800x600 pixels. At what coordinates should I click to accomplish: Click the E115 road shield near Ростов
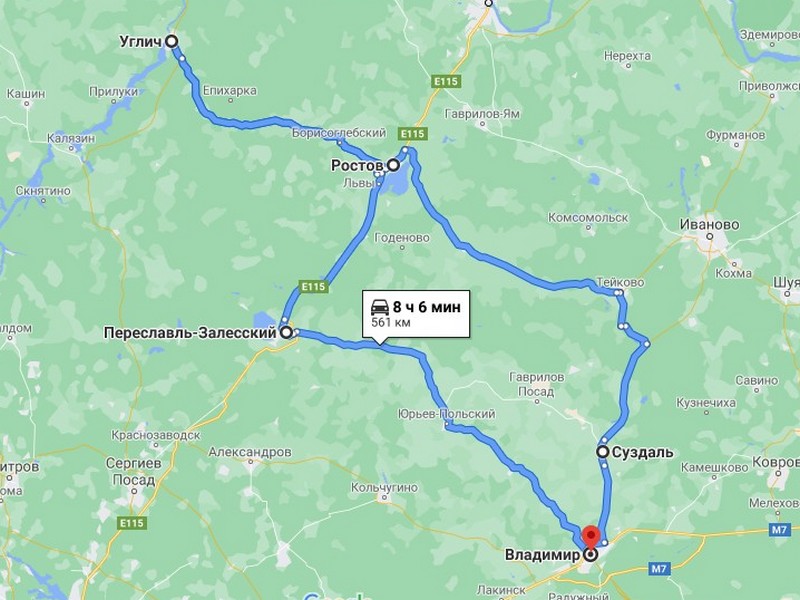pyautogui.click(x=412, y=134)
